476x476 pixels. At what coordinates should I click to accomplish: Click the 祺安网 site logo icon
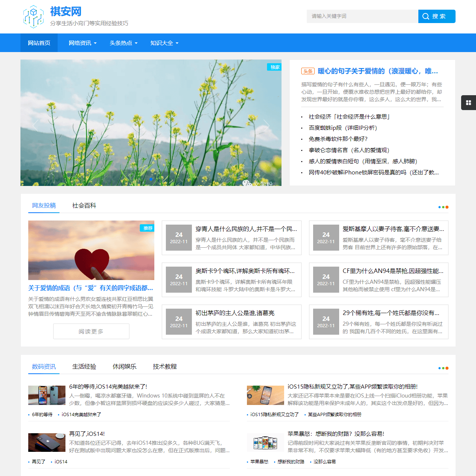click(33, 17)
